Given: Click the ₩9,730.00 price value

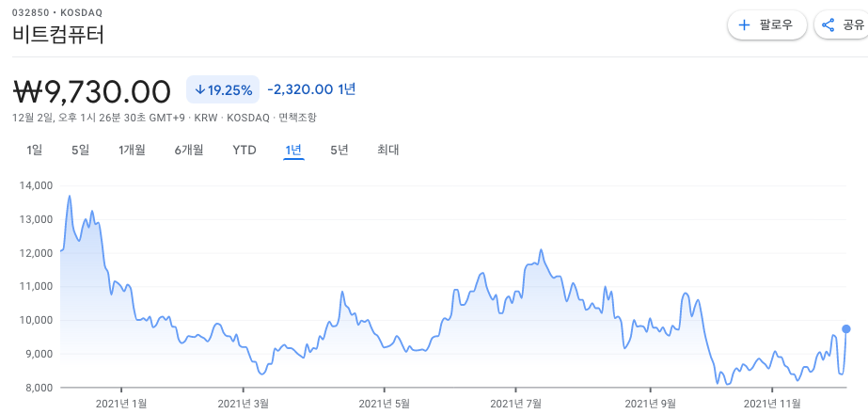Looking at the screenshot, I should click(91, 91).
